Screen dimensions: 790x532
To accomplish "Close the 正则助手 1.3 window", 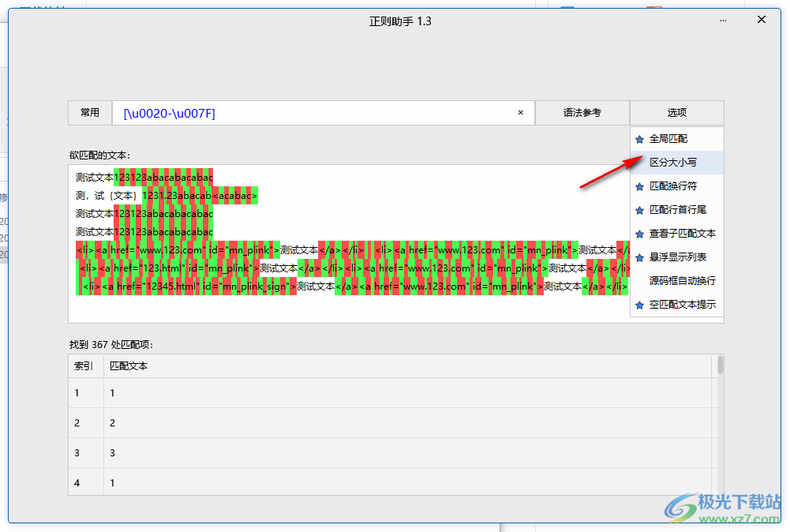I will tap(762, 20).
